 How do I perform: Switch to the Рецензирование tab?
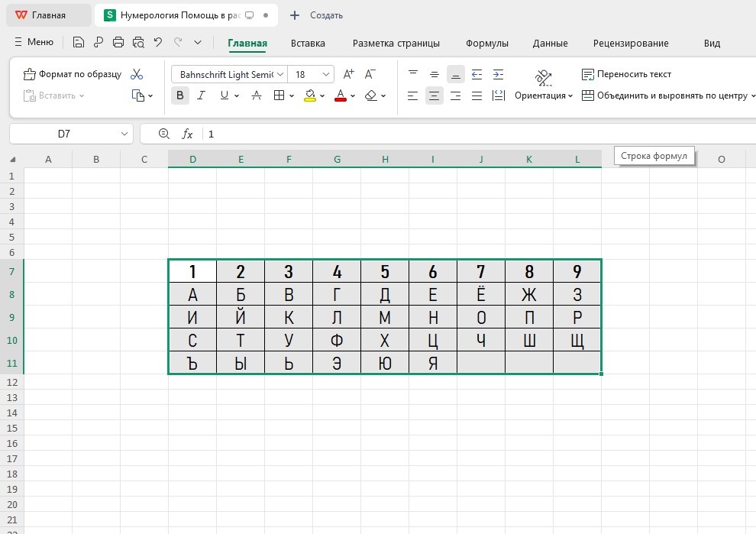pos(631,44)
